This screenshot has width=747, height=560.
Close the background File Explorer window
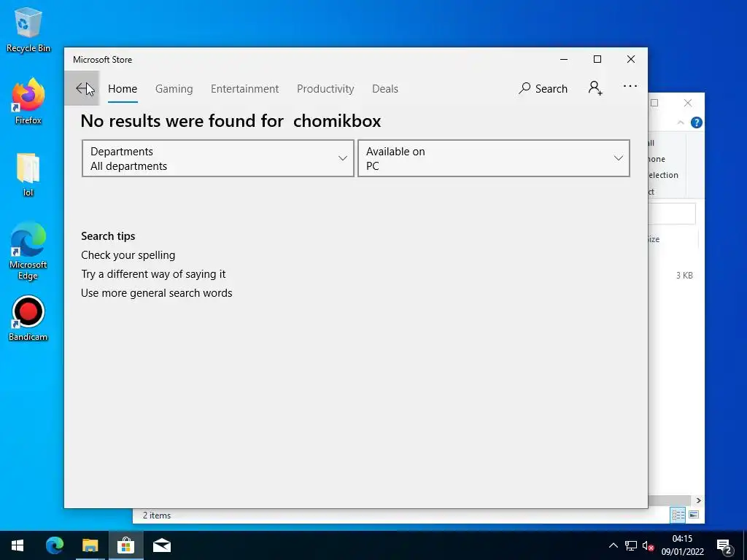tap(687, 103)
